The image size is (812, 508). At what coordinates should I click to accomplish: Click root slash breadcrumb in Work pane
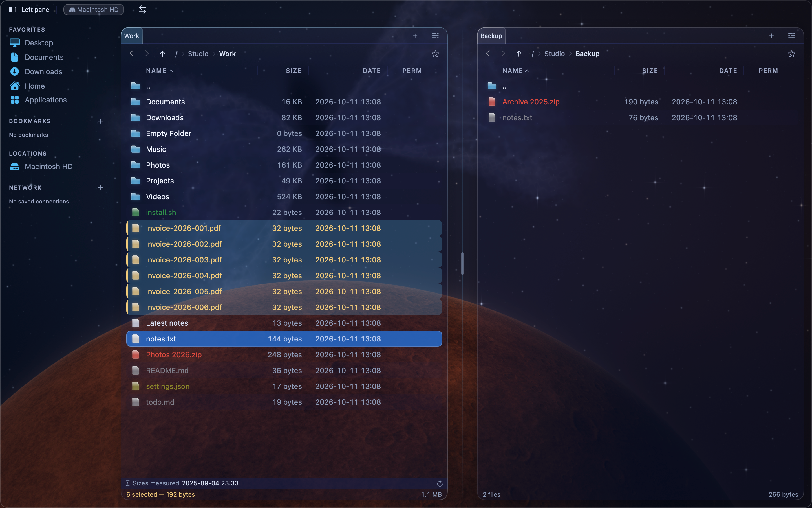coord(176,54)
